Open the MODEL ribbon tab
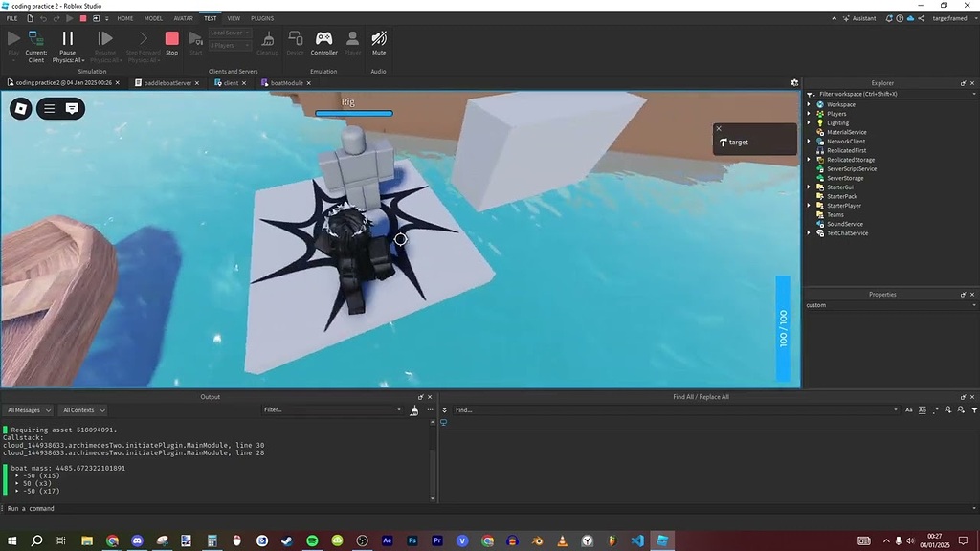The image size is (980, 551). (x=153, y=18)
